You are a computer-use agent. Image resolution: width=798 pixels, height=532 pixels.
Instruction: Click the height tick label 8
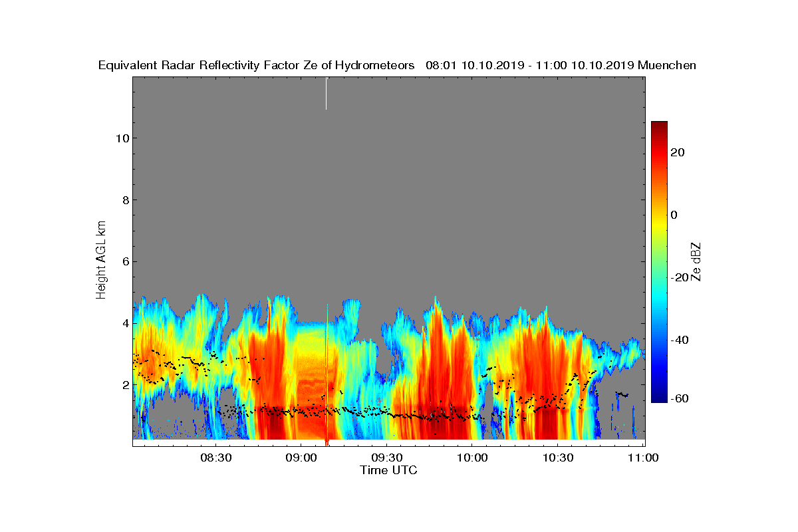pyautogui.click(x=124, y=200)
